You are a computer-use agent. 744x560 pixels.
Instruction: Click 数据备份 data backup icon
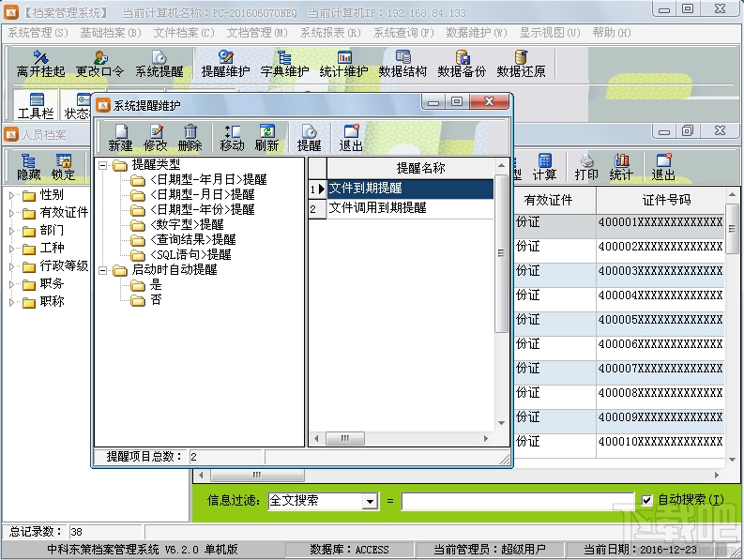462,64
